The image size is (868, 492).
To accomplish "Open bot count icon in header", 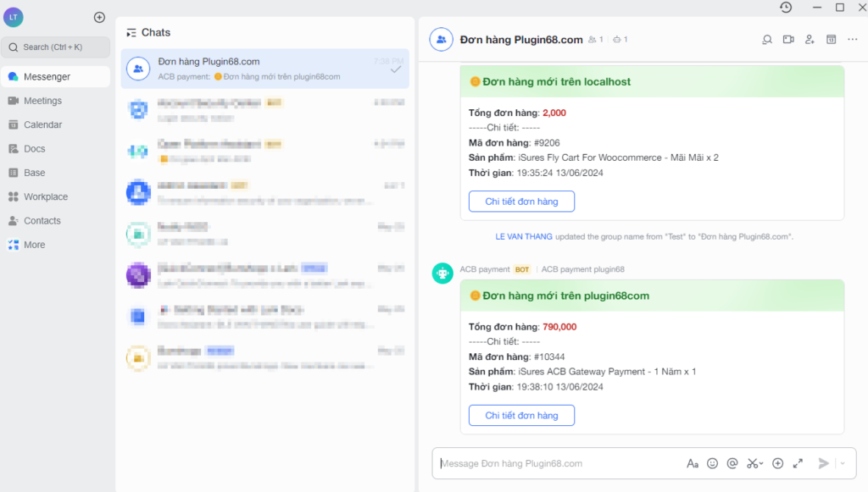I will (x=620, y=40).
